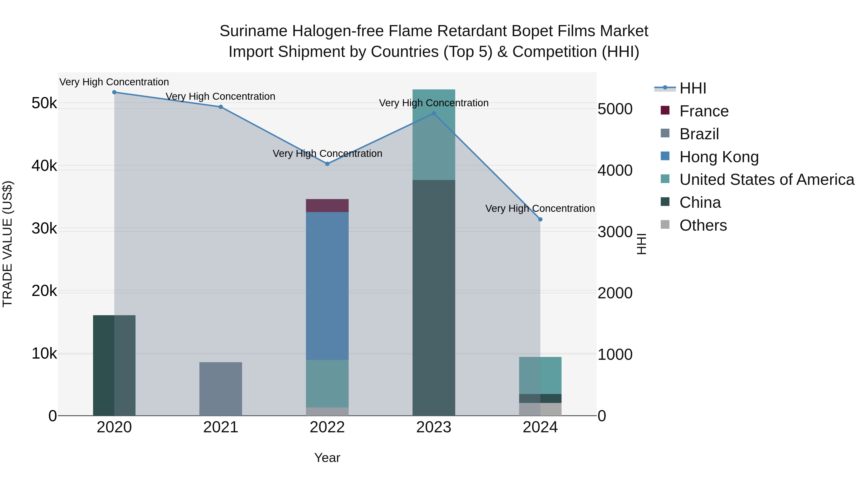Image resolution: width=868 pixels, height=488 pixels.
Task: Click the Year axis title
Action: [327, 458]
